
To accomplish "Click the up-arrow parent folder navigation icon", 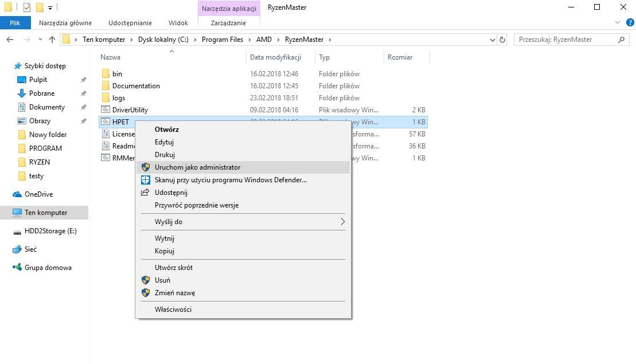I will point(52,40).
